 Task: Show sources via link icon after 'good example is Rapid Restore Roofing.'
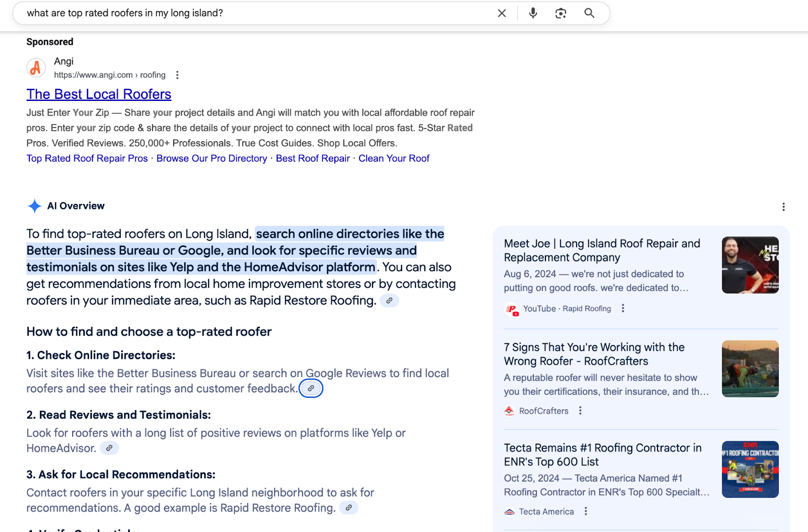point(348,508)
